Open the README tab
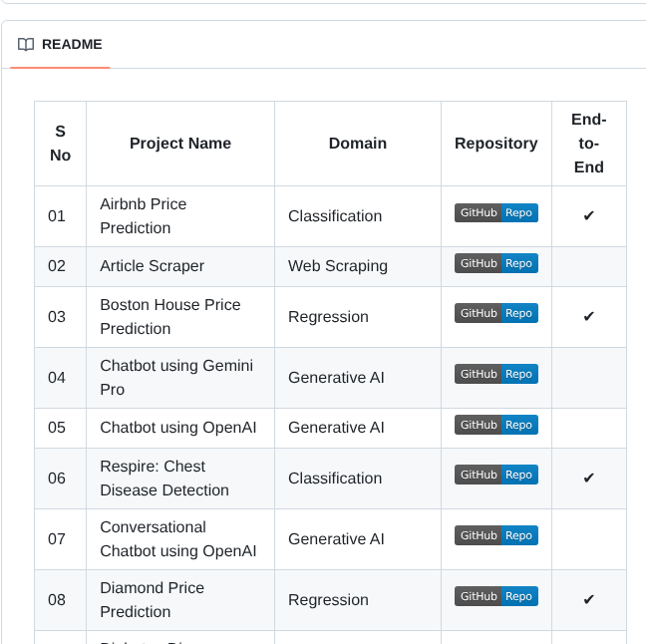 (x=71, y=45)
